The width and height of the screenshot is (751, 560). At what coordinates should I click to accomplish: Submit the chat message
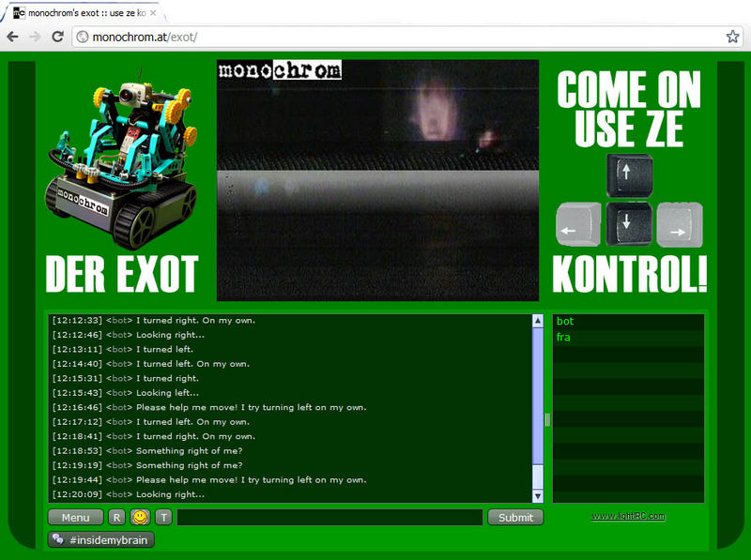515,517
